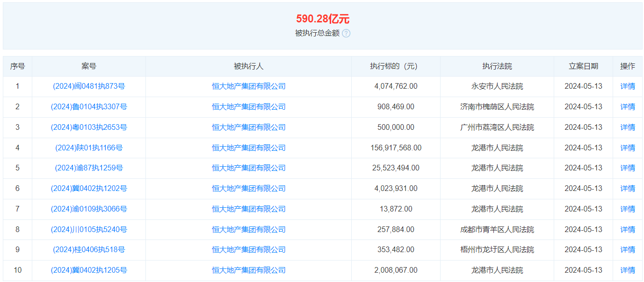Image resolution: width=644 pixels, height=282 pixels.
Task: Click date 2024-05-13 in row 8
Action: (583, 230)
